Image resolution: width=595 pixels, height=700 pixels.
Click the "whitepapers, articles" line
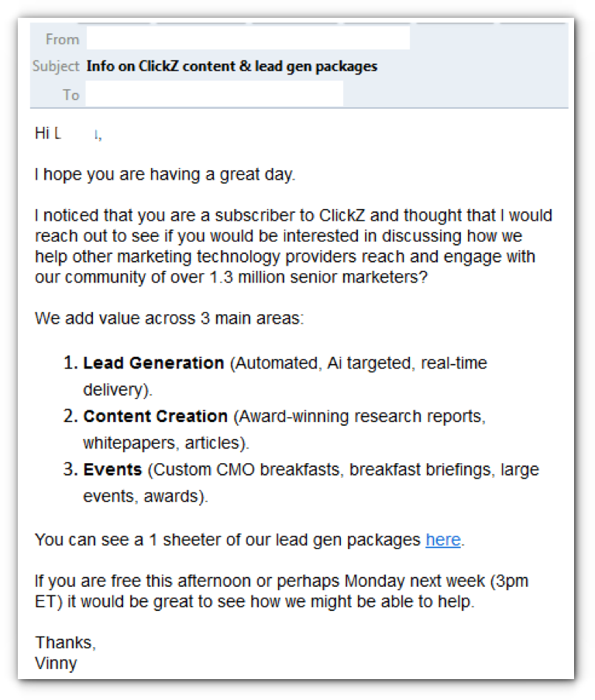click(166, 444)
